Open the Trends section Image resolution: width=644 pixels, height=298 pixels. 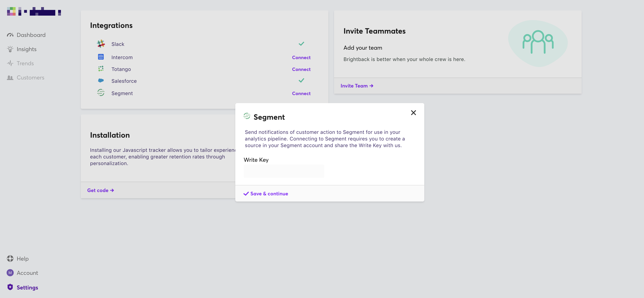coord(25,64)
